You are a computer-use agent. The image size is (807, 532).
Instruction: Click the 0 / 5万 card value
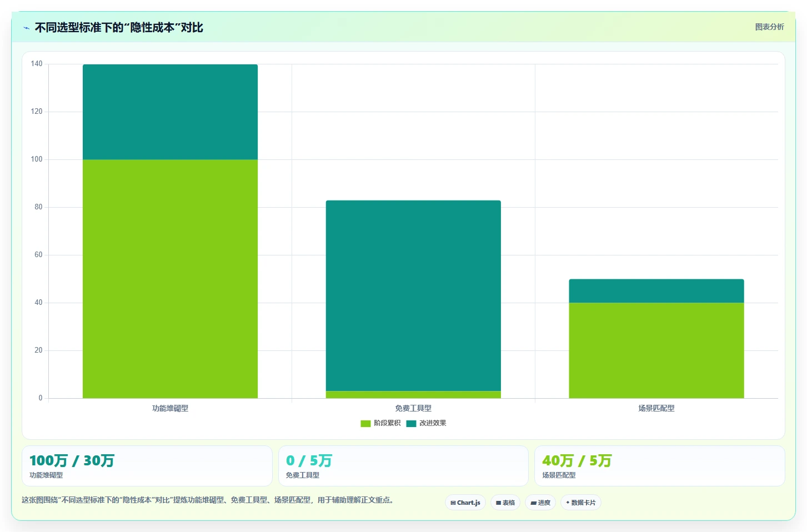309,461
